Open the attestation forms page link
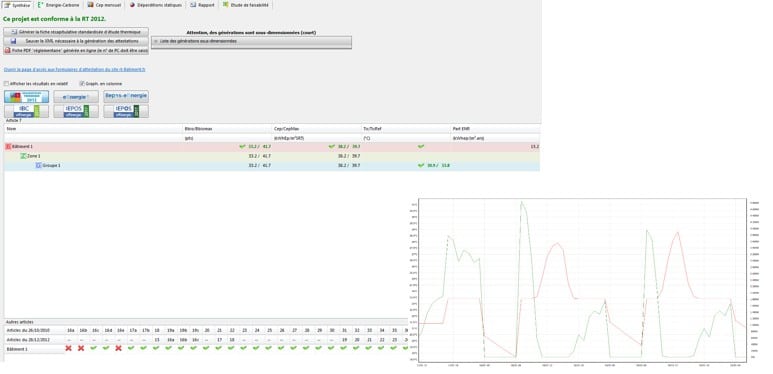The height and width of the screenshot is (374, 773). click(74, 70)
